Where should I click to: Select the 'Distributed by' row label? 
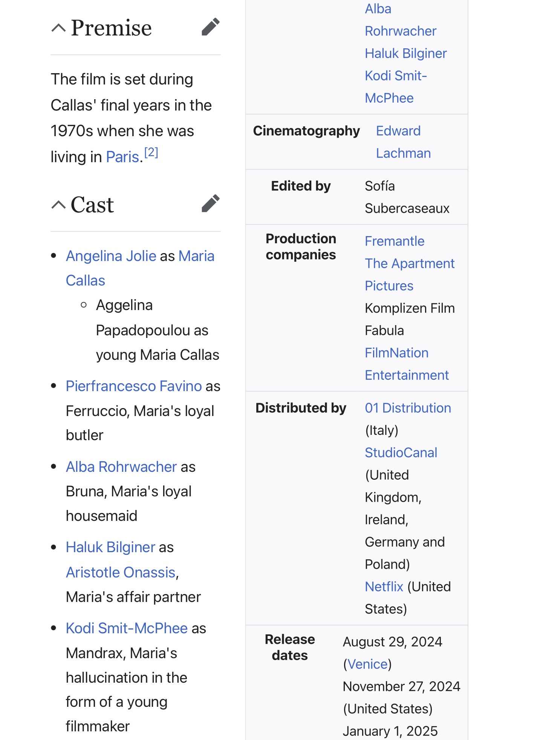(x=301, y=408)
